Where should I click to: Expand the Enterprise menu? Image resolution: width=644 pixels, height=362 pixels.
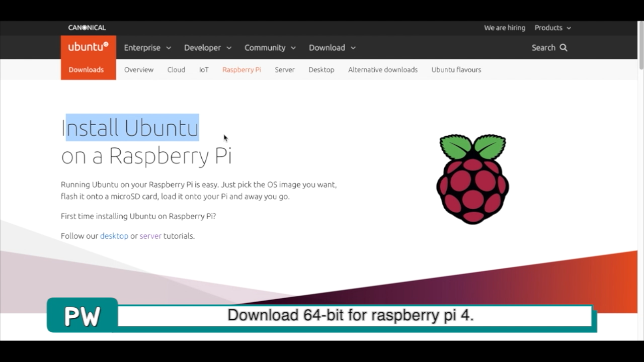147,47
